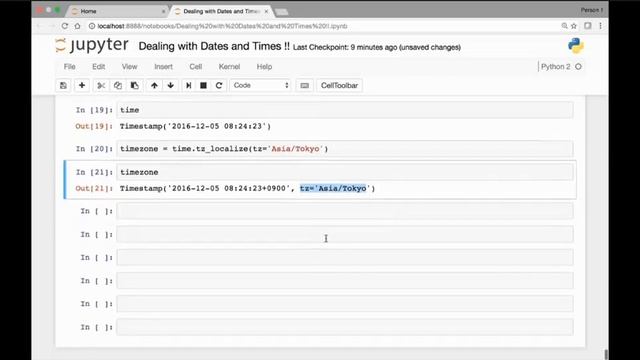Image resolution: width=640 pixels, height=360 pixels.
Task: Paste cells below icon
Action: (x=134, y=85)
